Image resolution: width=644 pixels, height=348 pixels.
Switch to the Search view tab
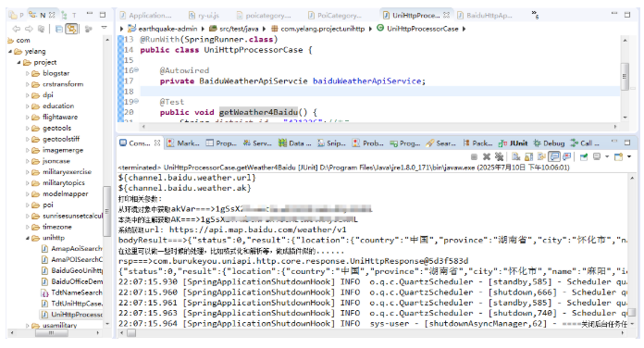[x=441, y=143]
